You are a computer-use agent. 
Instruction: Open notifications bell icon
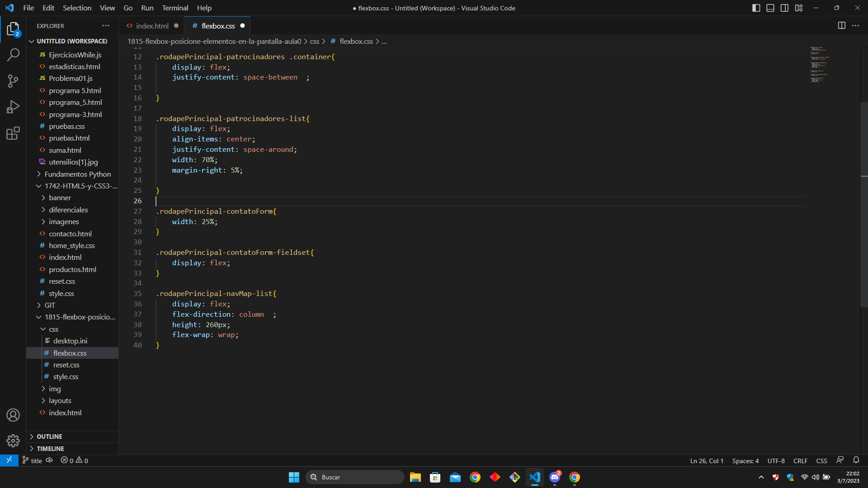point(856,460)
